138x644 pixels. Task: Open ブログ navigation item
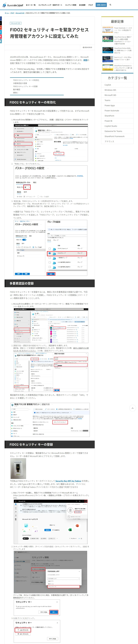tap(90, 5)
